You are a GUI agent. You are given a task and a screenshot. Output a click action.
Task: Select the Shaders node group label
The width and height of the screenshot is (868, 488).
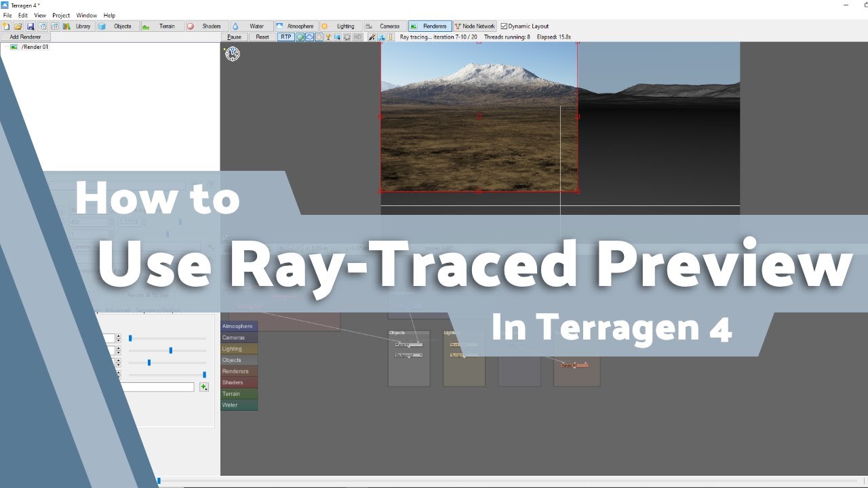[239, 382]
